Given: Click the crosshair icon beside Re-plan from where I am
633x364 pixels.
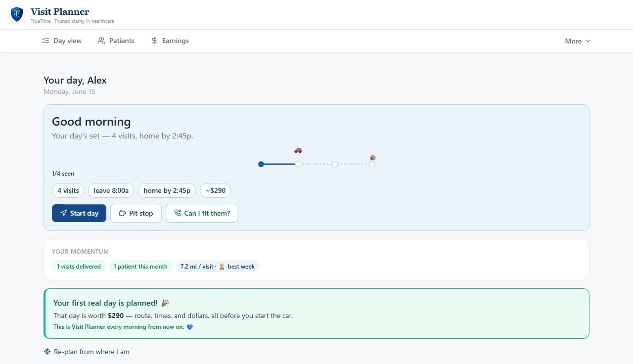Looking at the screenshot, I should pos(47,352).
